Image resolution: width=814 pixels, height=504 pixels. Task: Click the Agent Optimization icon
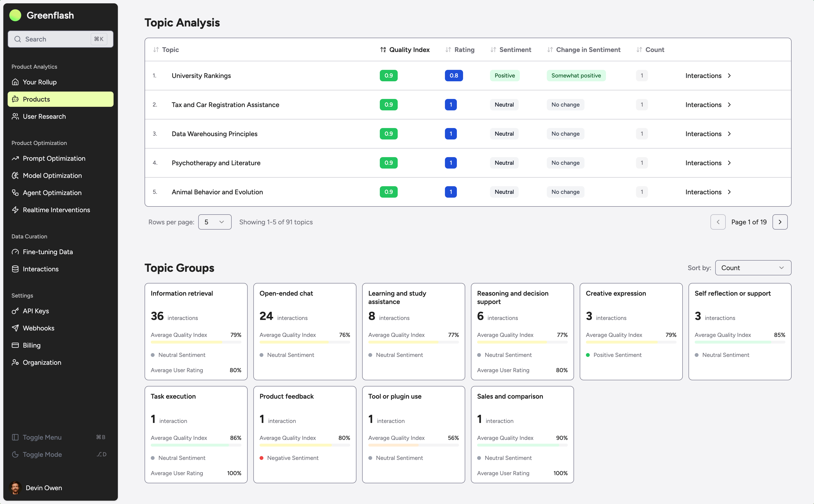click(15, 193)
